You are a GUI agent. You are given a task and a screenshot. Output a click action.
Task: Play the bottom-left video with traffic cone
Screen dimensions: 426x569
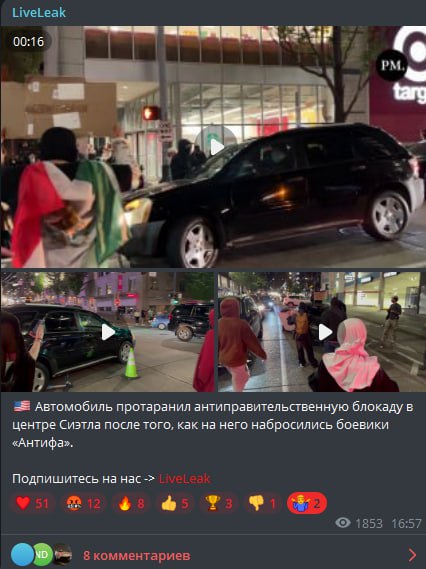108,332
